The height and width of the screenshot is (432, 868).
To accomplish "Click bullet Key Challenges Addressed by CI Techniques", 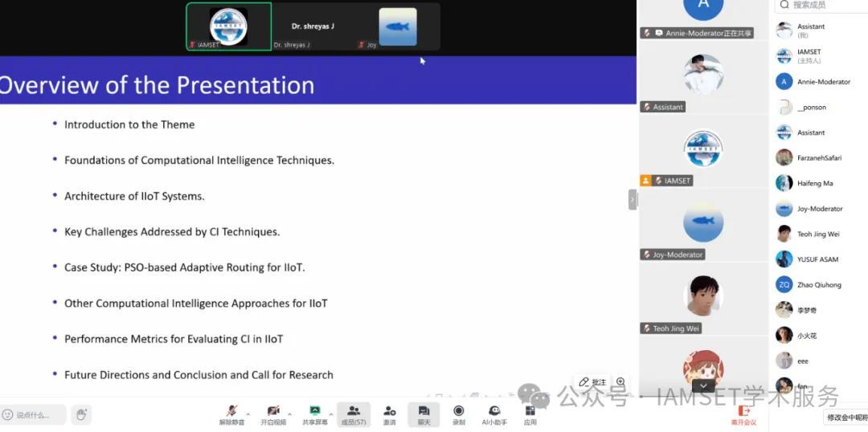I will [172, 232].
